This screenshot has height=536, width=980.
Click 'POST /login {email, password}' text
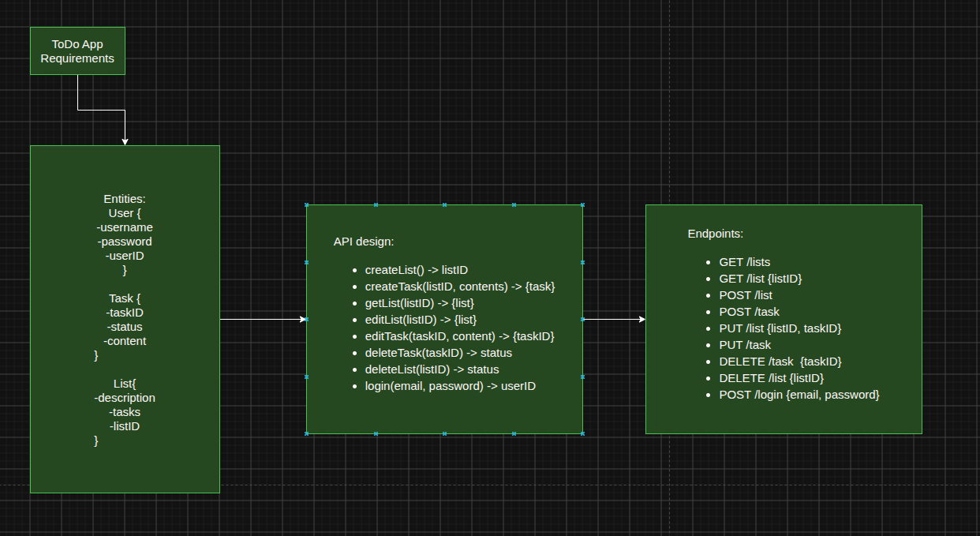point(799,395)
